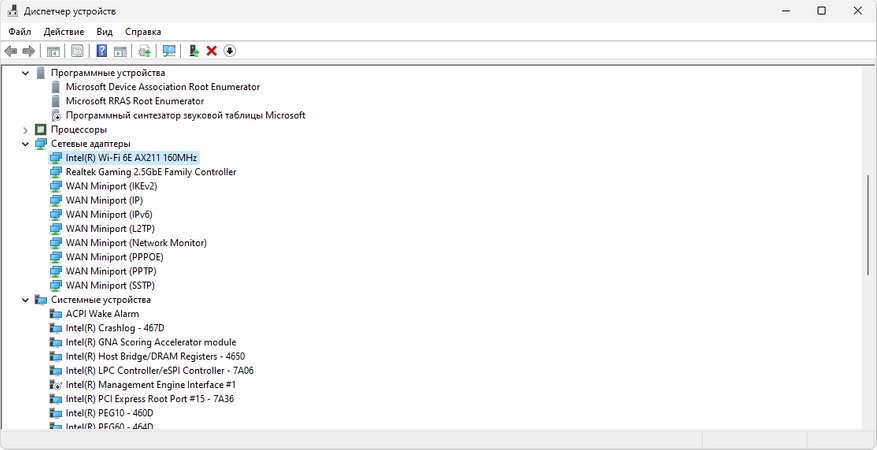Open the Действие menu

pos(64,32)
